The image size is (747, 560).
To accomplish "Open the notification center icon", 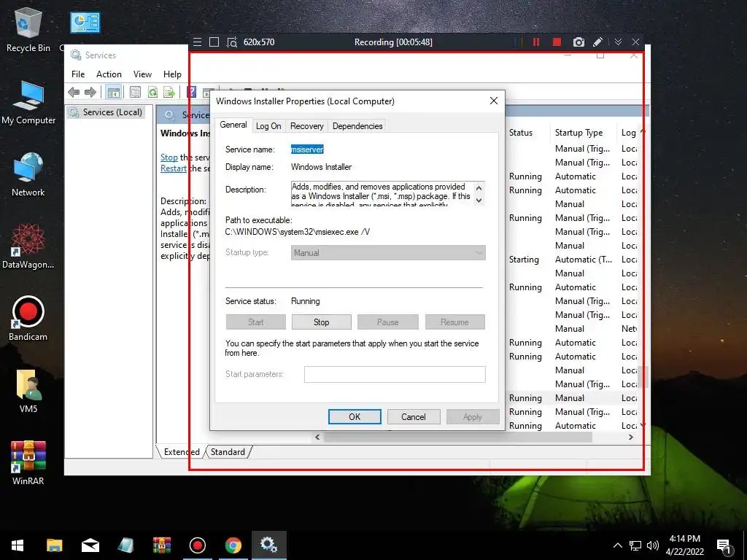I will pos(724,546).
